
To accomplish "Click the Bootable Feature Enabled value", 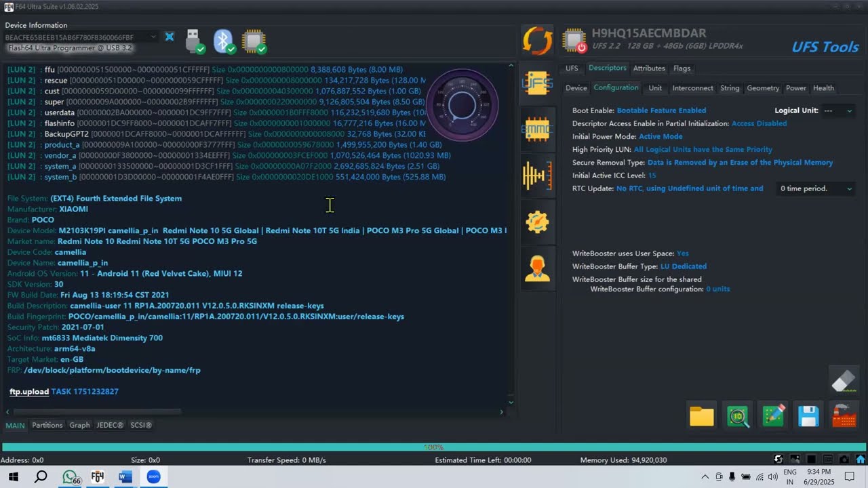I will point(661,110).
